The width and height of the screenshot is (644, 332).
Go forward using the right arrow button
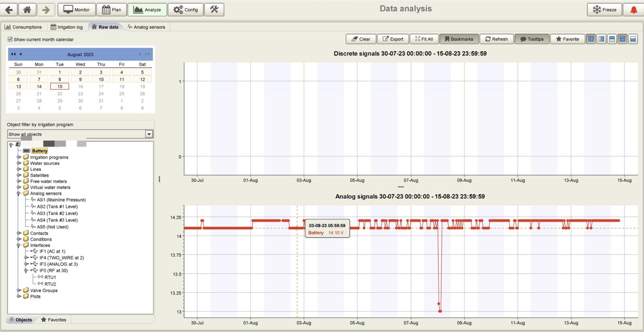point(45,10)
